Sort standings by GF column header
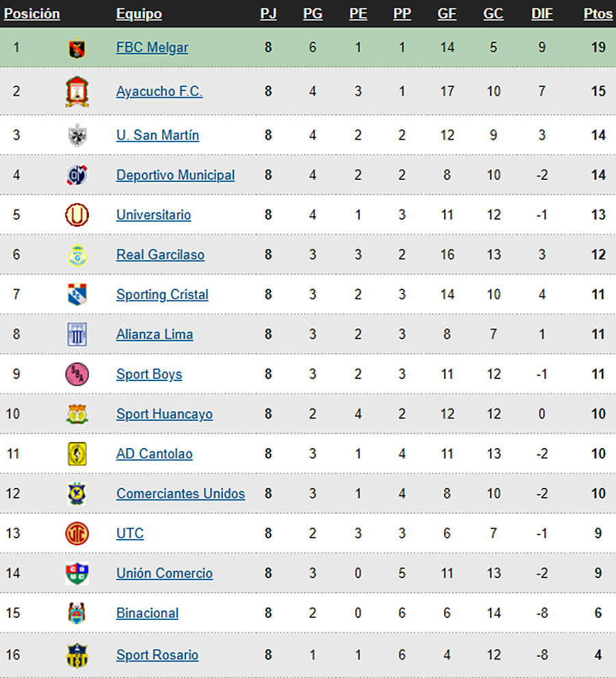Image resolution: width=616 pixels, height=678 pixels. pos(447,14)
